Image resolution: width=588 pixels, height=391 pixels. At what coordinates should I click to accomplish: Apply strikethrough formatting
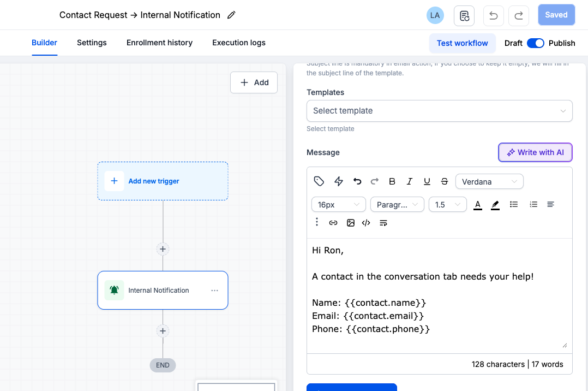click(445, 181)
